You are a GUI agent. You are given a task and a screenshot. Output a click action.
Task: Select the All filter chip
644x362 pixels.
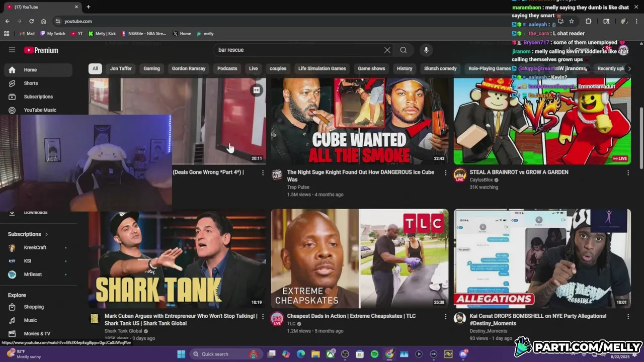tap(95, 68)
